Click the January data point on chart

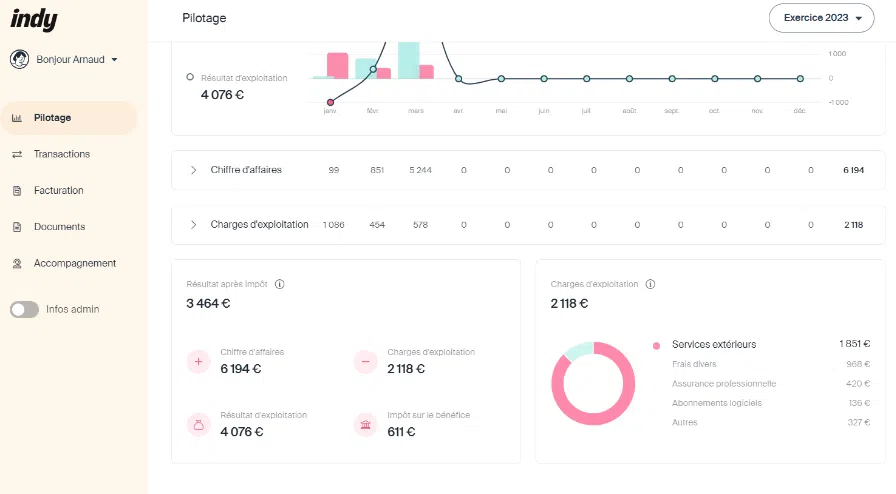click(x=330, y=102)
